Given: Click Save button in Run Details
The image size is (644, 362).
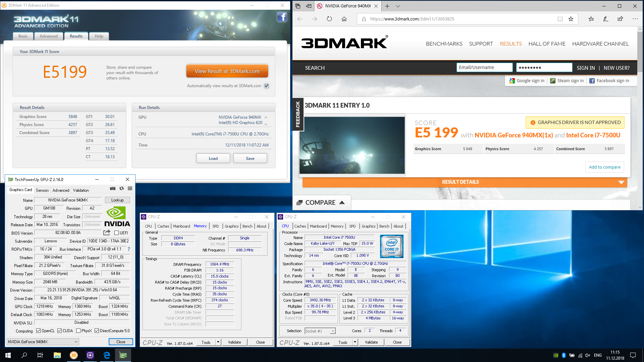Looking at the screenshot, I should coord(250,159).
